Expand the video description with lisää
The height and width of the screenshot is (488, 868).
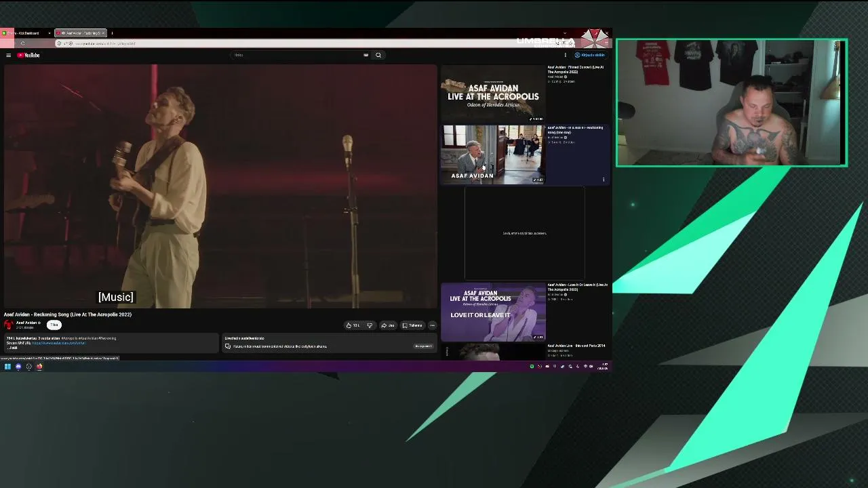pyautogui.click(x=13, y=348)
